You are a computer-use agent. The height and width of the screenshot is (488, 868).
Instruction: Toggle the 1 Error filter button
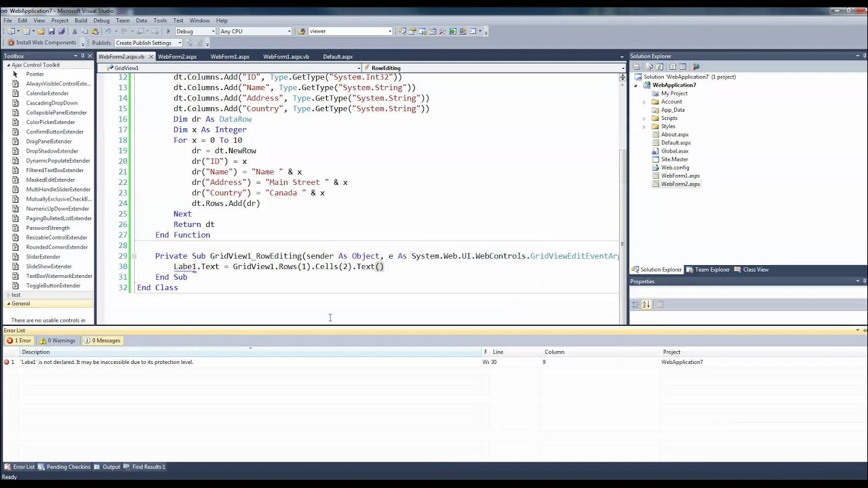pyautogui.click(x=19, y=340)
